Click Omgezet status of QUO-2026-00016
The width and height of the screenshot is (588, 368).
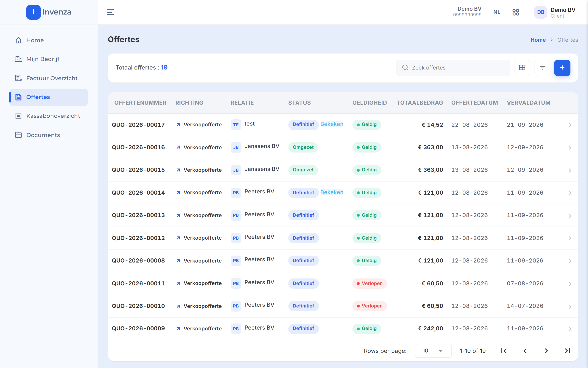point(303,147)
